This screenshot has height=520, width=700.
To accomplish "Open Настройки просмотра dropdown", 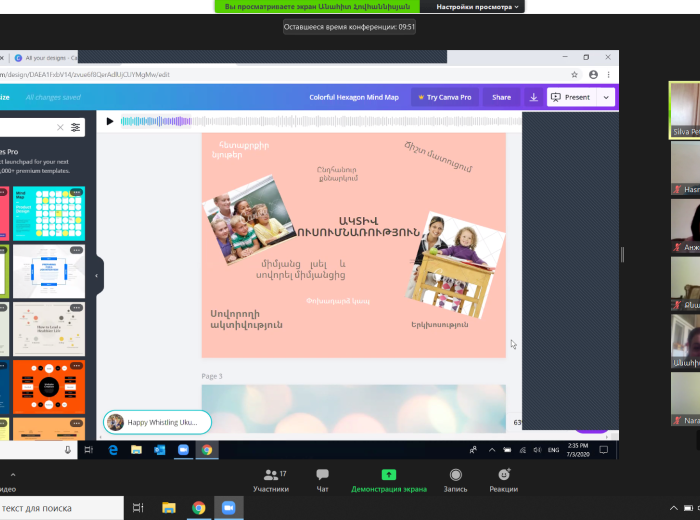I will click(x=477, y=7).
